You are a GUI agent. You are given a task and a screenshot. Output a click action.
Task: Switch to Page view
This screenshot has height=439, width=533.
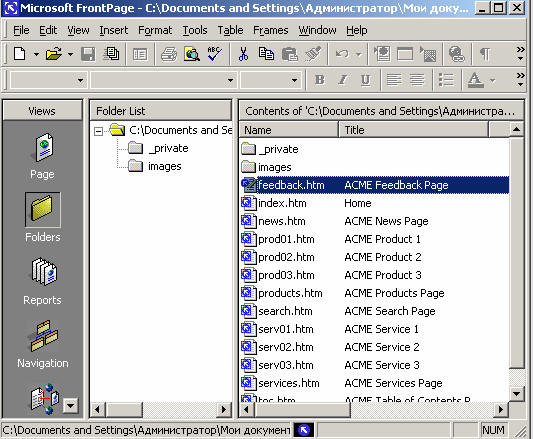pyautogui.click(x=42, y=156)
